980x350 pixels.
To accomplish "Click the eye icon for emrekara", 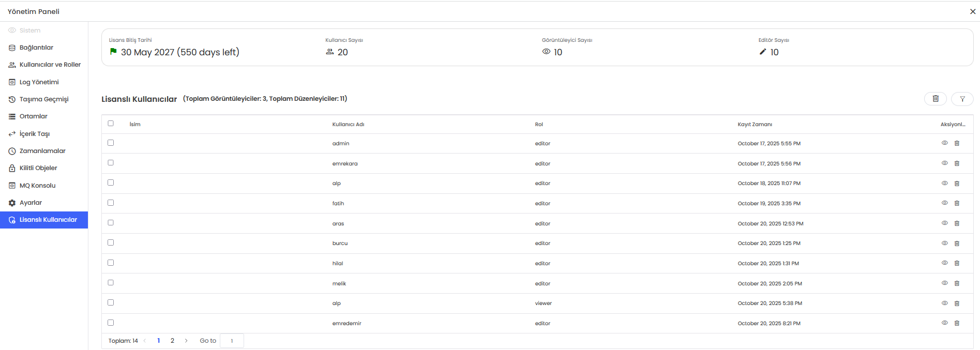I will (944, 163).
